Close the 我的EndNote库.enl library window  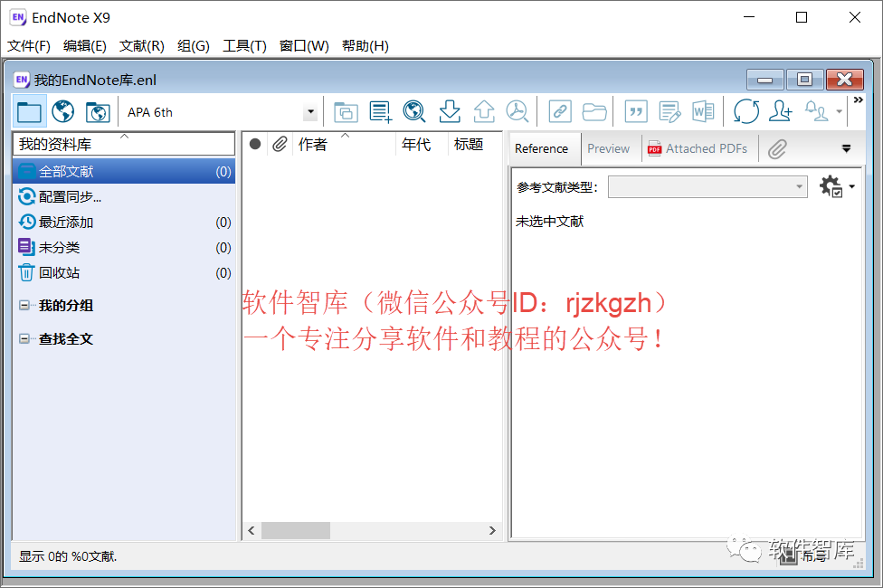(845, 80)
